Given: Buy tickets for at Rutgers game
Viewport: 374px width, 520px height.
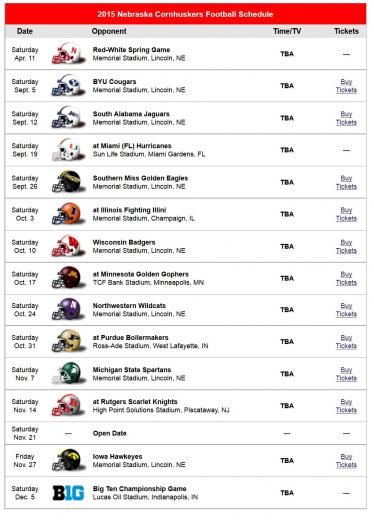Looking at the screenshot, I should pyautogui.click(x=346, y=406).
